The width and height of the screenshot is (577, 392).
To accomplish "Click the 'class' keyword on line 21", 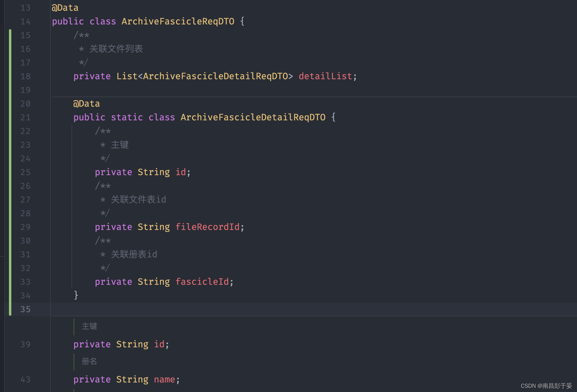I will (x=162, y=117).
